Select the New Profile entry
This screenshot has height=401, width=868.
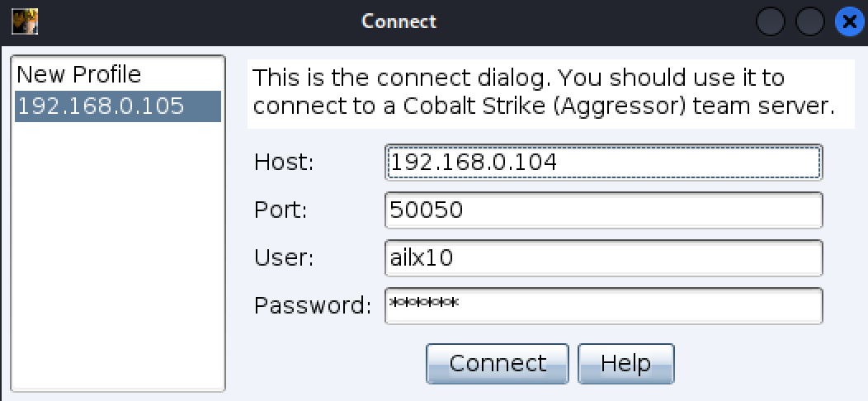(x=79, y=75)
